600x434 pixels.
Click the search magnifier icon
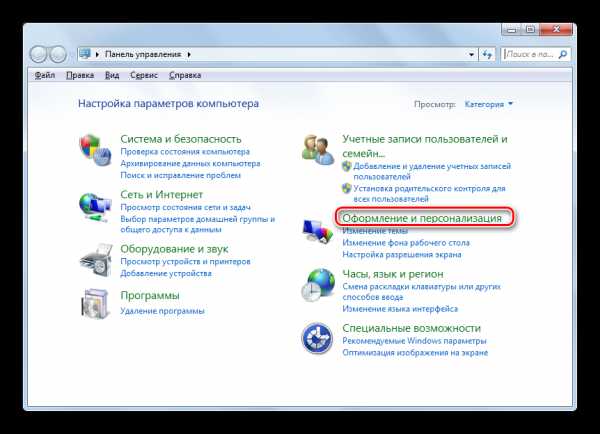[x=562, y=54]
